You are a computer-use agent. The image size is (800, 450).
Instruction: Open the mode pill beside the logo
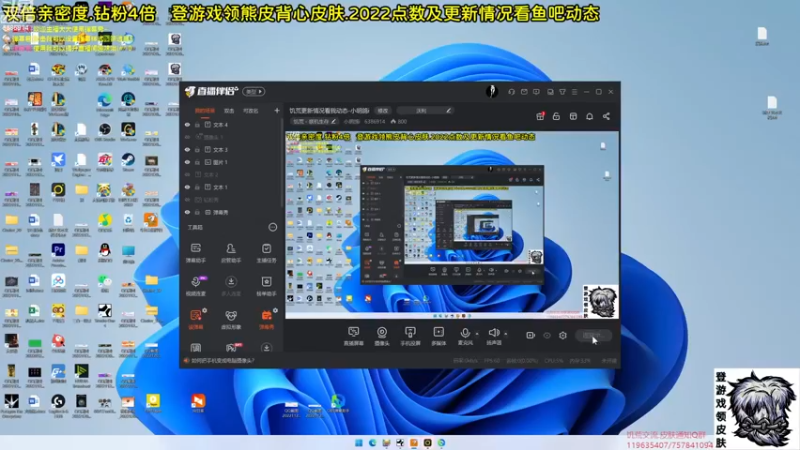click(254, 92)
